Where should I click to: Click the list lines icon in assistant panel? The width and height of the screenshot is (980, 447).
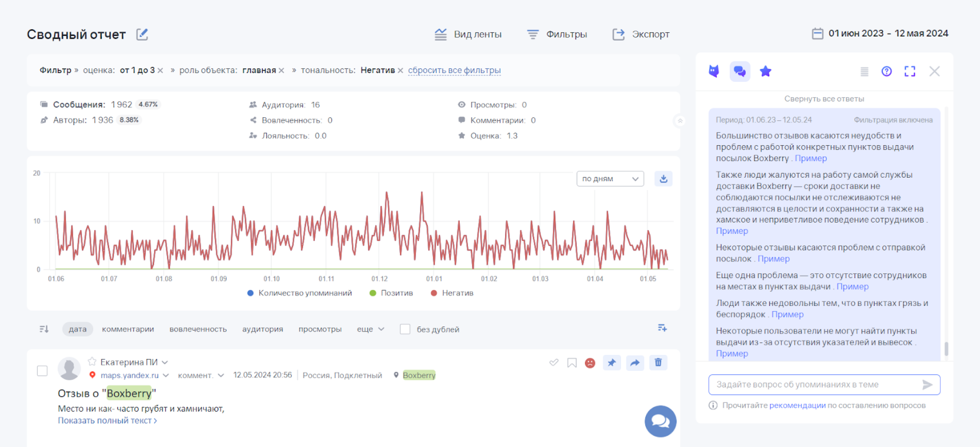(x=864, y=71)
